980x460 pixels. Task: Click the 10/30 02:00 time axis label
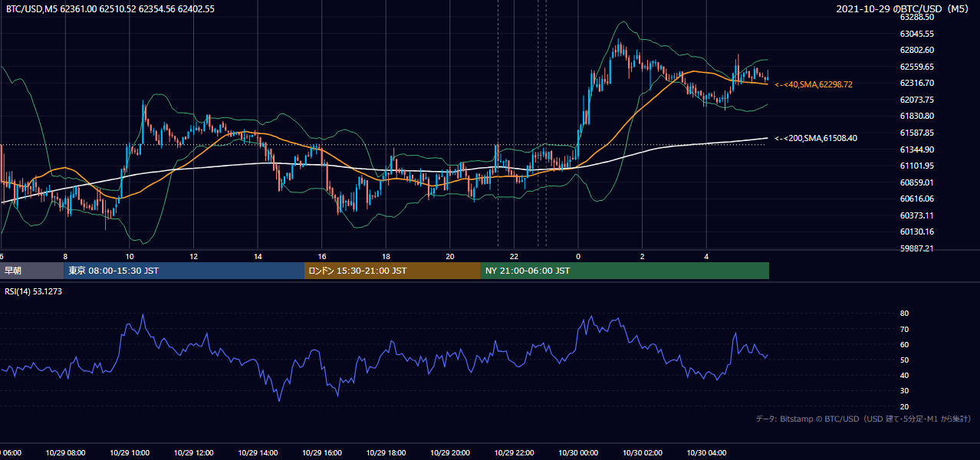[643, 452]
